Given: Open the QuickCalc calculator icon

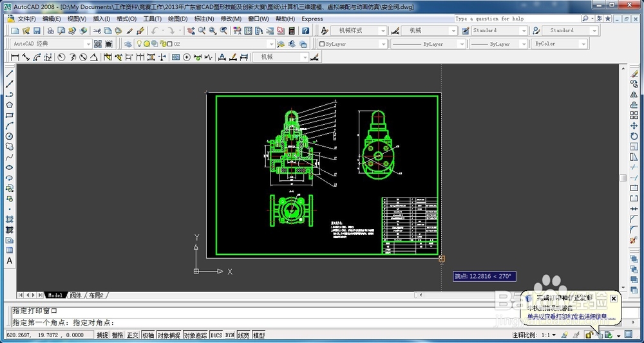Looking at the screenshot, I should coord(292,31).
